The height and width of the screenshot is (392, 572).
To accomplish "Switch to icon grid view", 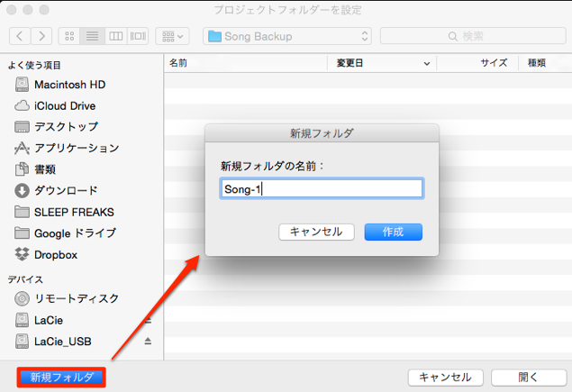I will tap(69, 36).
